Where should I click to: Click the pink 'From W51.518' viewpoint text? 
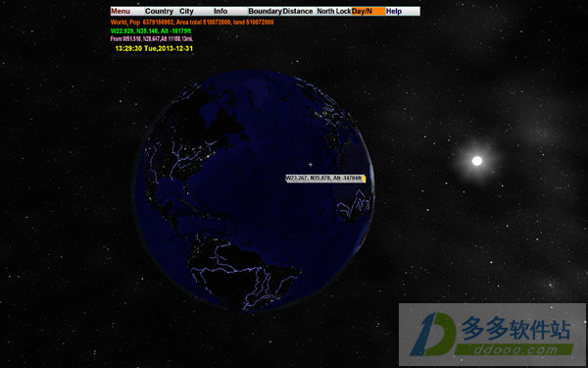pos(152,38)
